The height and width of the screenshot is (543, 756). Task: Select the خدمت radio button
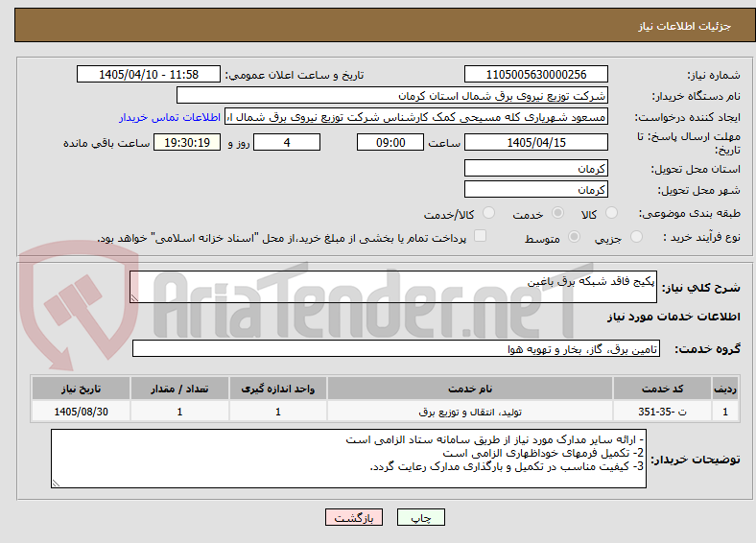(x=557, y=213)
